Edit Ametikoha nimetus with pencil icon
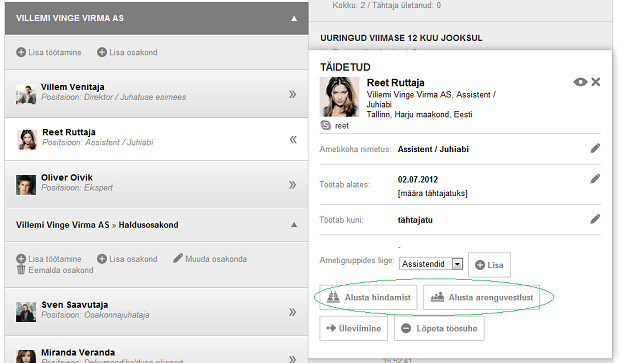The image size is (620, 363). tap(595, 148)
